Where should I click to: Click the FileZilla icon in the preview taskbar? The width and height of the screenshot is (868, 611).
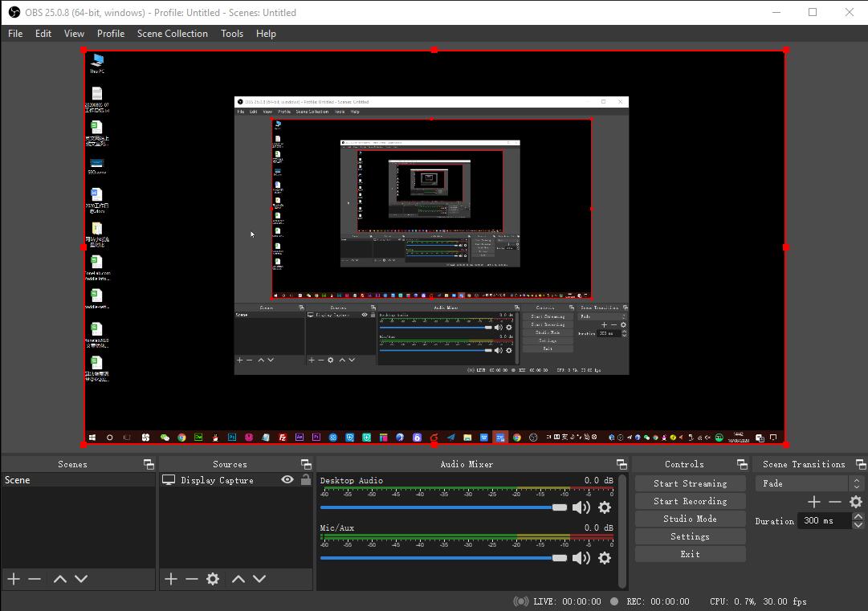click(283, 438)
